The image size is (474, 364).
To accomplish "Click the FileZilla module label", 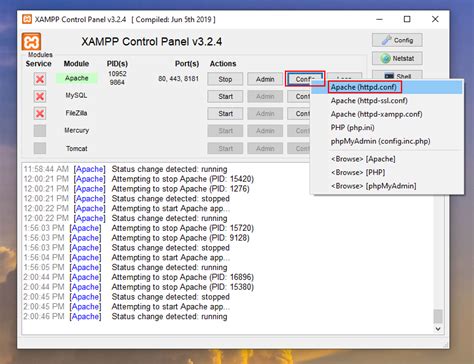I will pyautogui.click(x=76, y=113).
